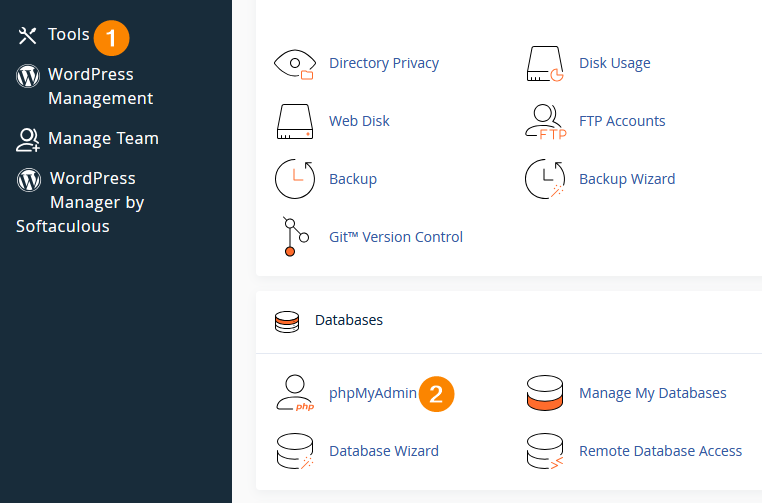Open the phpMyAdmin link

point(373,393)
